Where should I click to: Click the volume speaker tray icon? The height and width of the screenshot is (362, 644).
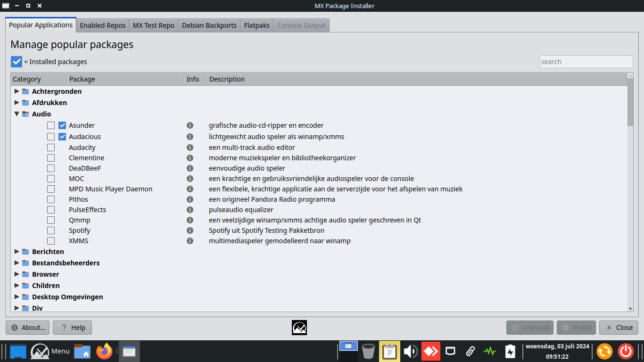pyautogui.click(x=410, y=351)
